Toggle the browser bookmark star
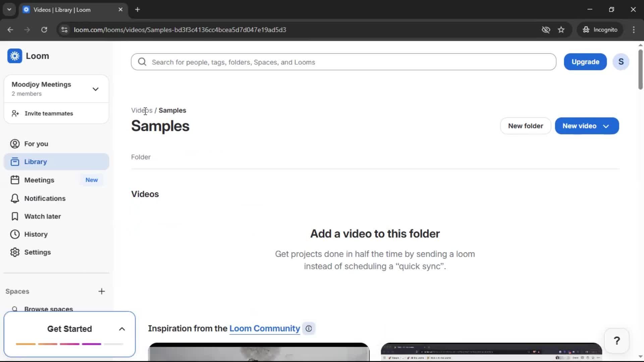Screen dimensions: 644x362 coord(561,29)
